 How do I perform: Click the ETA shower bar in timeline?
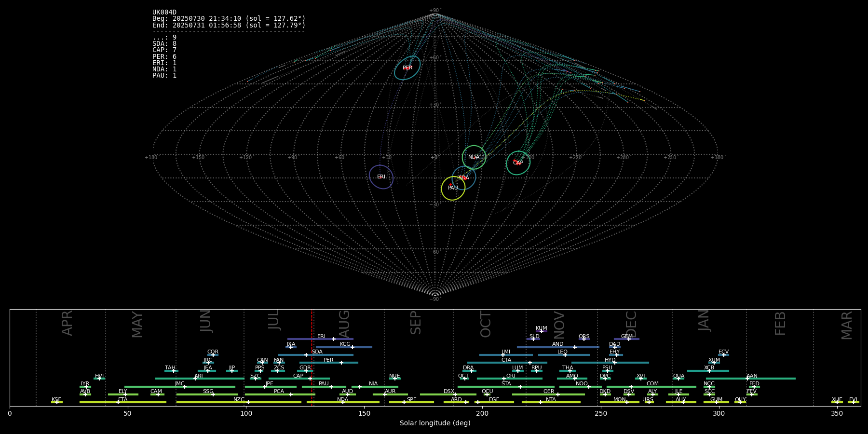(123, 402)
